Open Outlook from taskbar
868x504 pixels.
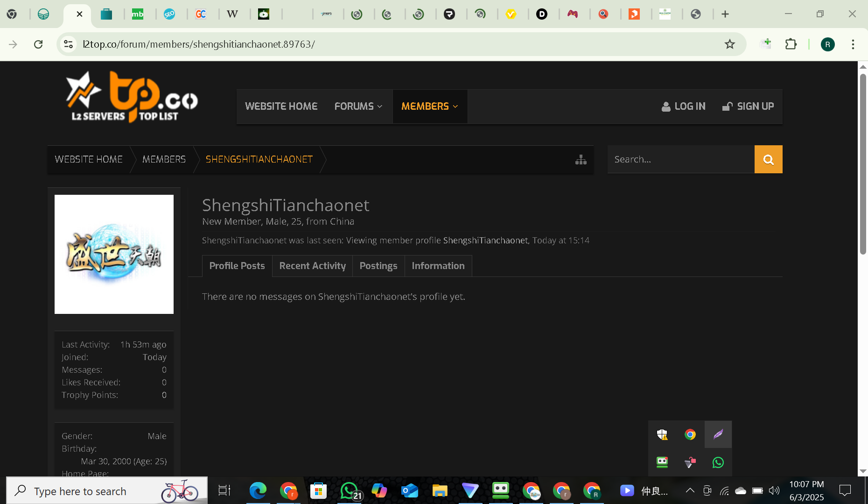(409, 490)
